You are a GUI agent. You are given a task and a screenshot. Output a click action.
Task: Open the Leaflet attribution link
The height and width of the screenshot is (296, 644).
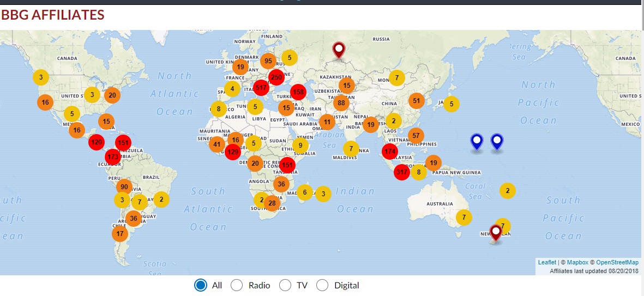[547, 262]
